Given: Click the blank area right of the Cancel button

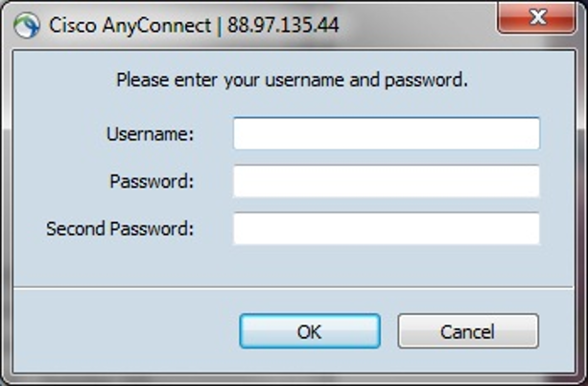Looking at the screenshot, I should tap(556, 331).
